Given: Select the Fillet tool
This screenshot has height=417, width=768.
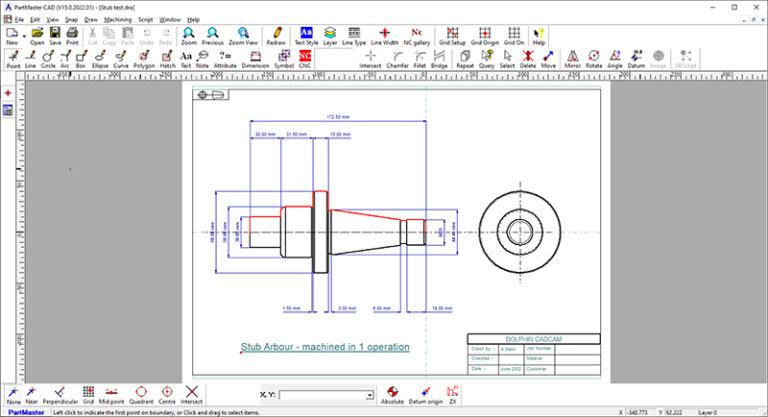Looking at the screenshot, I should 420,59.
